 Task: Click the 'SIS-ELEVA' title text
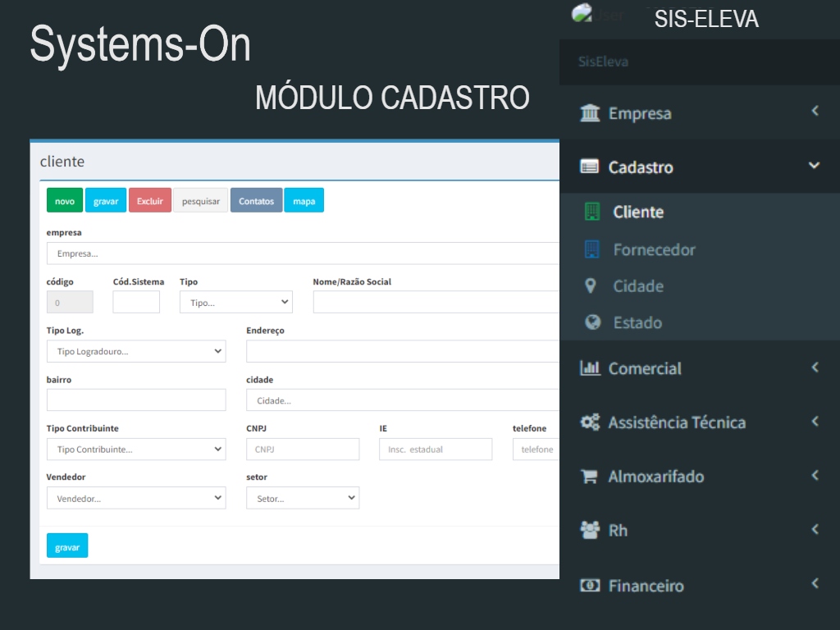706,20
